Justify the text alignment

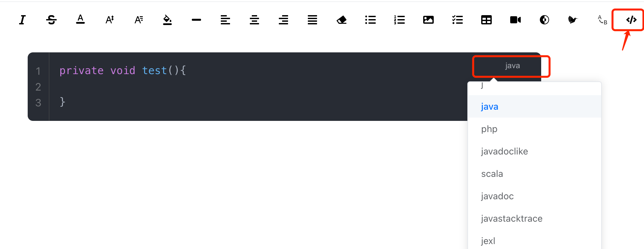click(312, 20)
